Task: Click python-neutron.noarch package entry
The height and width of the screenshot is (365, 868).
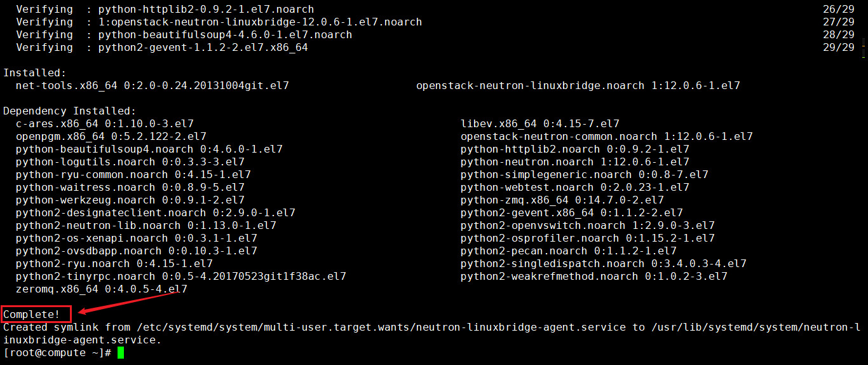Action: point(575,162)
